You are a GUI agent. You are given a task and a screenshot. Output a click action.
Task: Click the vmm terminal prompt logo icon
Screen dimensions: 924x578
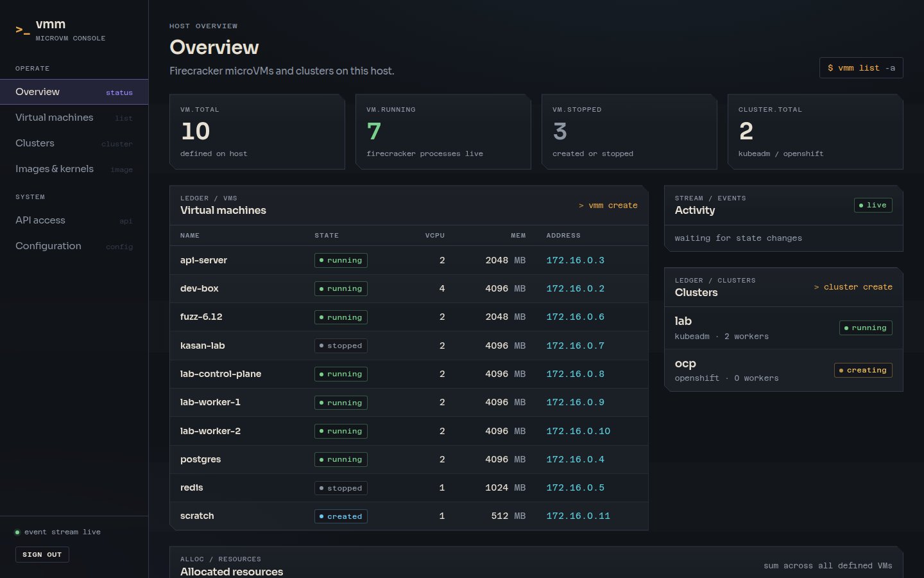[x=22, y=30]
